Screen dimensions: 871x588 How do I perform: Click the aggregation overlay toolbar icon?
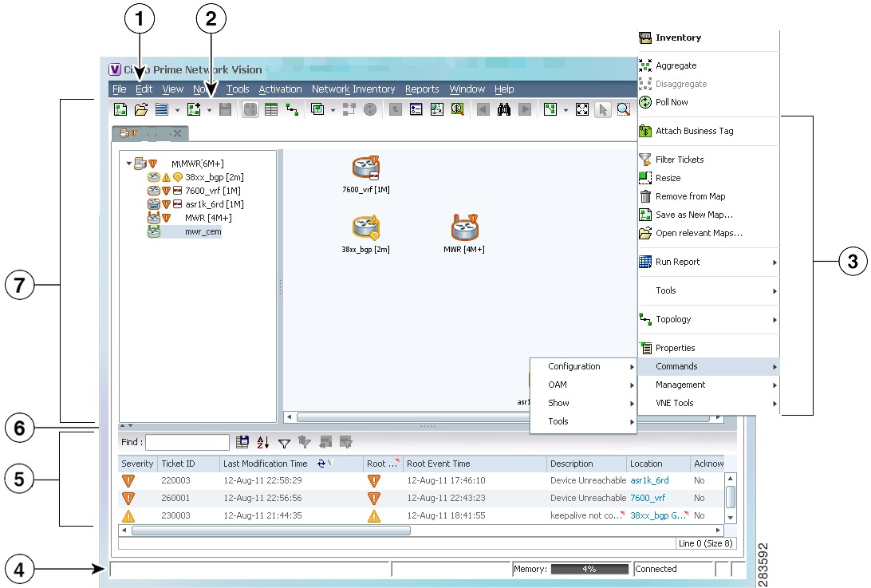click(x=317, y=109)
